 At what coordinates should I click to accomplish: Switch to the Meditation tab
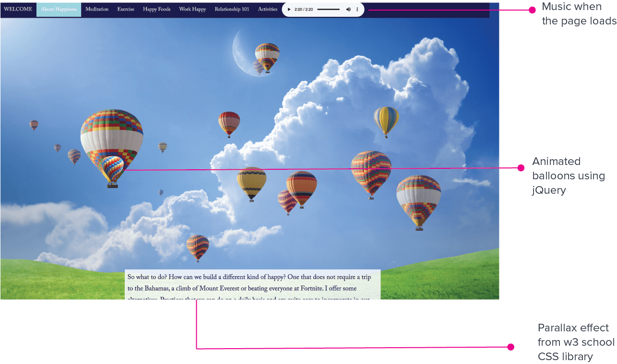click(97, 9)
